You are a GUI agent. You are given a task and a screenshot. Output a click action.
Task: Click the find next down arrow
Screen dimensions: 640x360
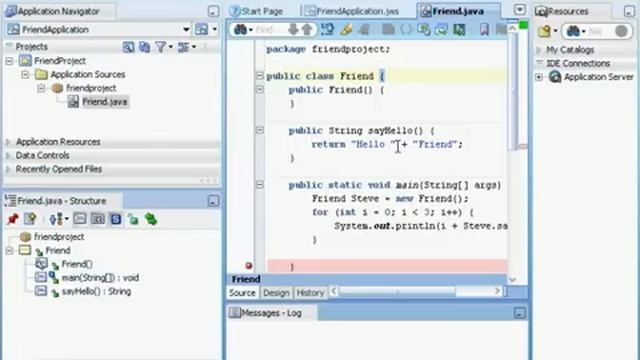[x=293, y=29]
